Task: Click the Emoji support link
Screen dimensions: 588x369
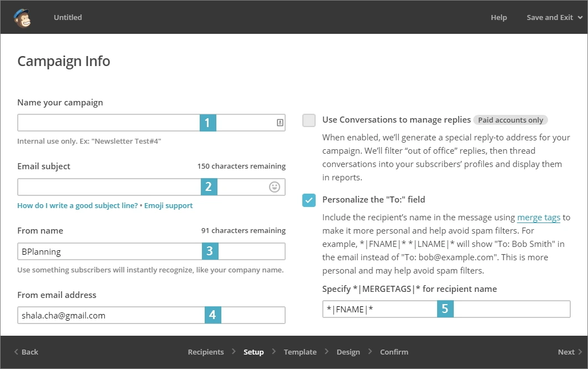Action: tap(169, 206)
